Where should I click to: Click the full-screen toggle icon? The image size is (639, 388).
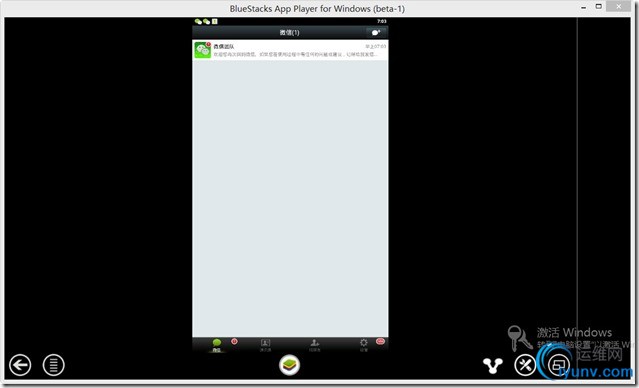(559, 365)
